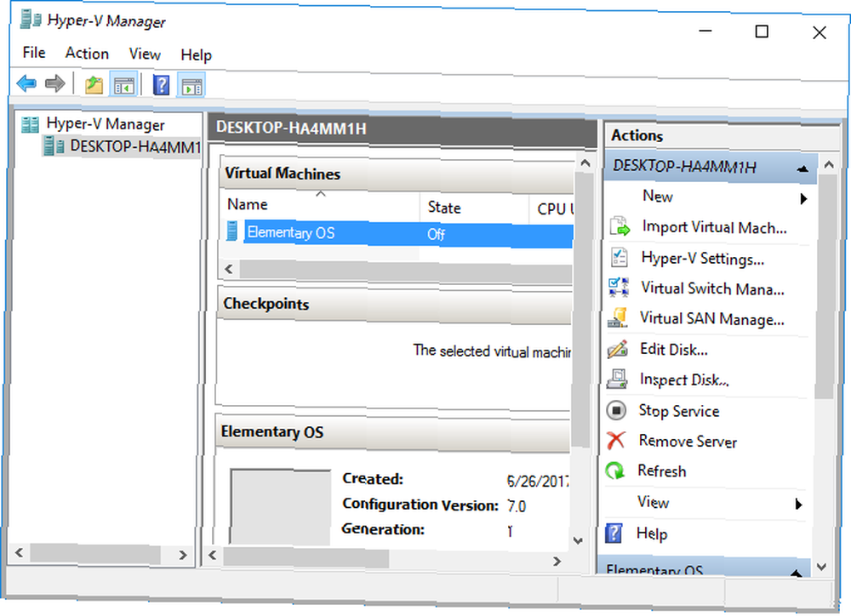Screen dimensions: 851x616
Task: Toggle the Show/Hide Action Pane icon
Action: pyautogui.click(x=191, y=86)
